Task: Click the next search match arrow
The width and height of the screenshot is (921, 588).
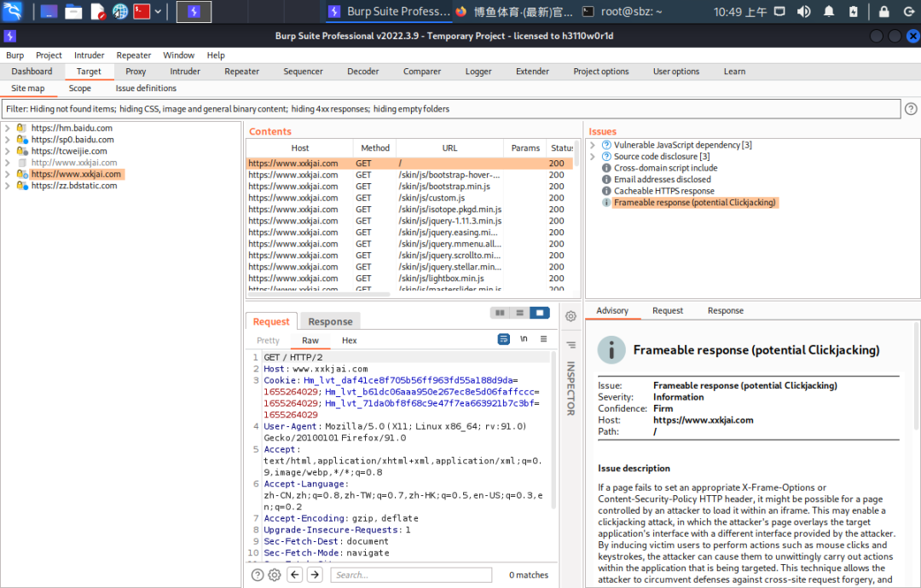Action: [312, 574]
